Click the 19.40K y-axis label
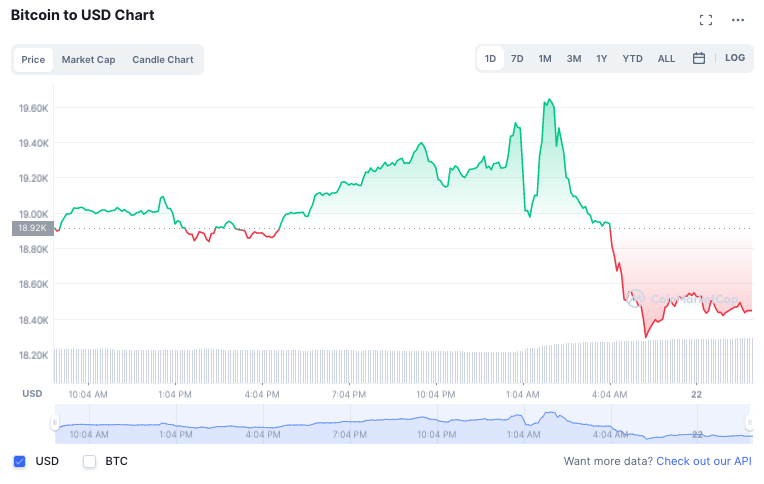This screenshot has height=484, width=764. pos(34,143)
